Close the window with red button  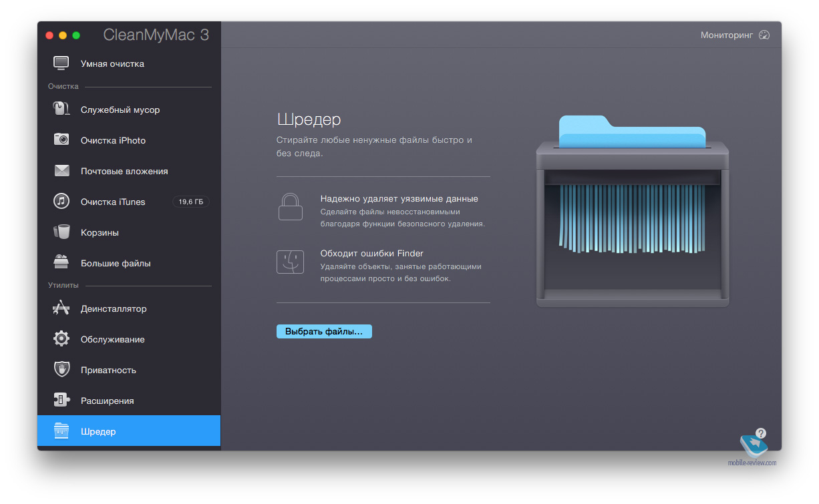point(49,35)
